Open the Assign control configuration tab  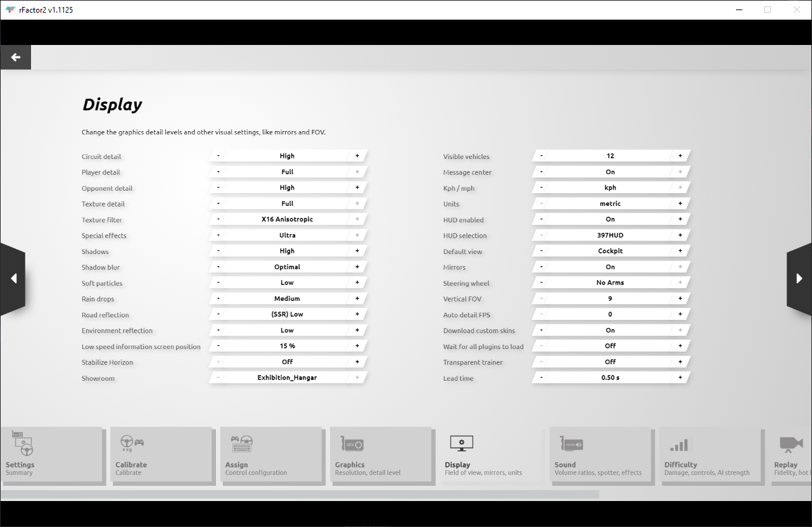coord(271,455)
